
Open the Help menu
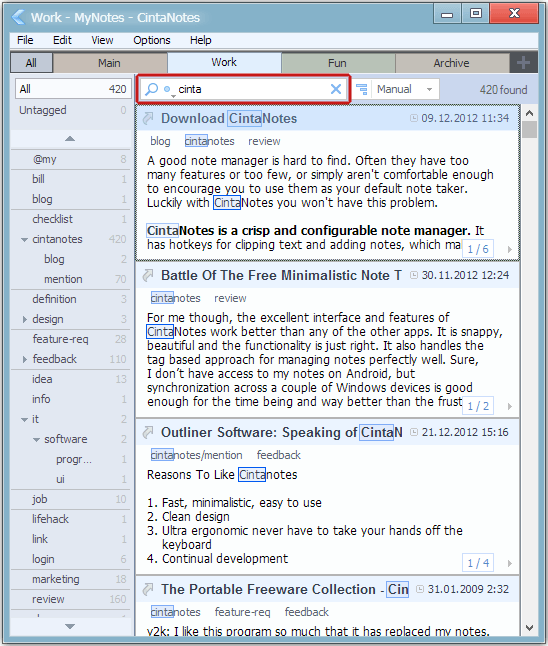[201, 40]
